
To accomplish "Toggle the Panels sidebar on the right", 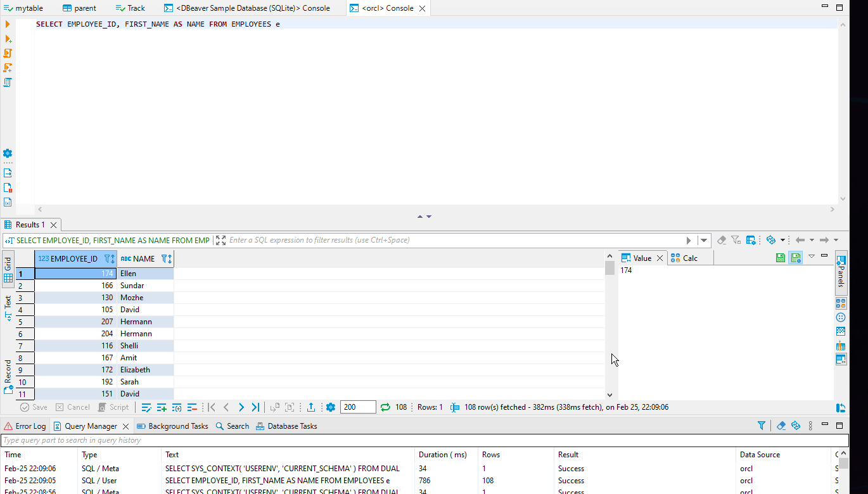I will [841, 272].
